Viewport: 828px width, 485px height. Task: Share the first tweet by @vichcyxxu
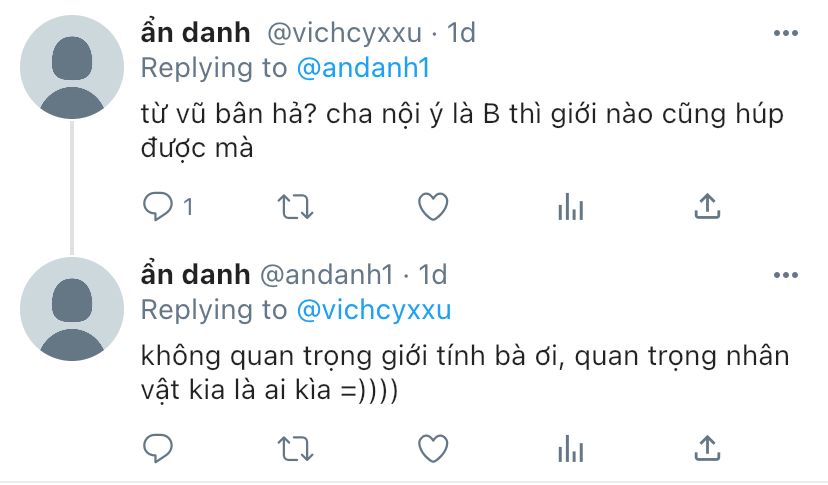coord(707,207)
